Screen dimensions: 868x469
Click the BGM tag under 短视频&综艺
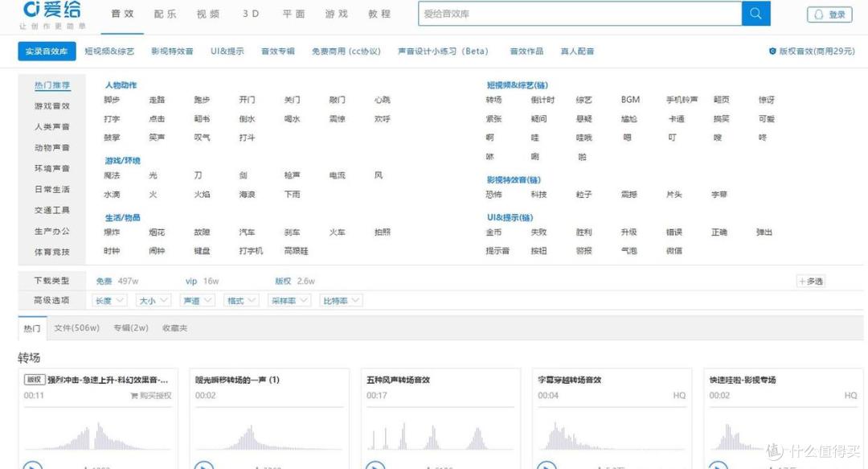click(631, 100)
